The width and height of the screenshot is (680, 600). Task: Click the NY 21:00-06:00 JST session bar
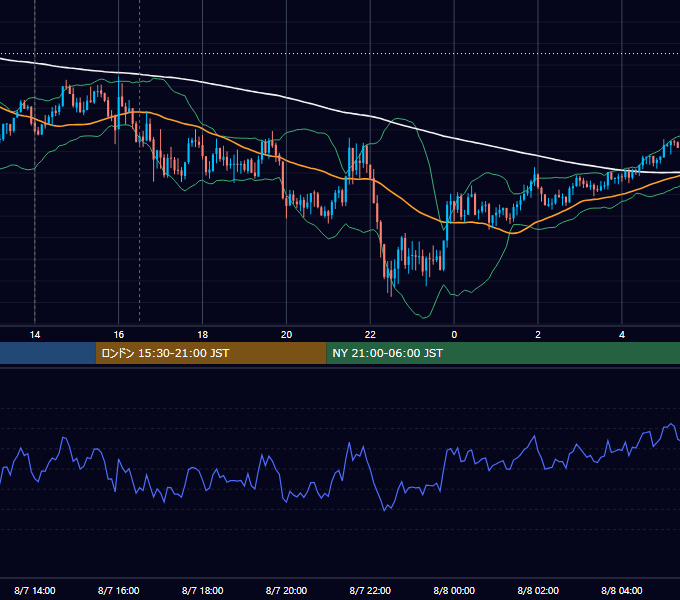pyautogui.click(x=503, y=353)
